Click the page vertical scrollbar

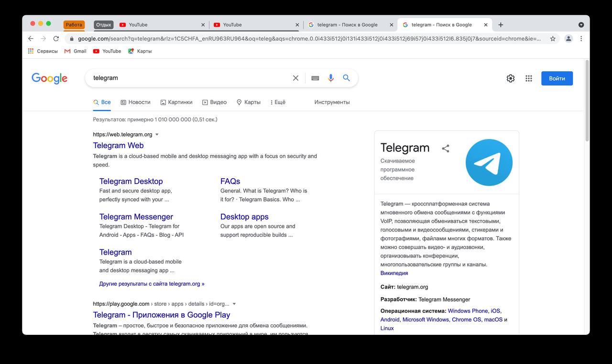pyautogui.click(x=587, y=100)
